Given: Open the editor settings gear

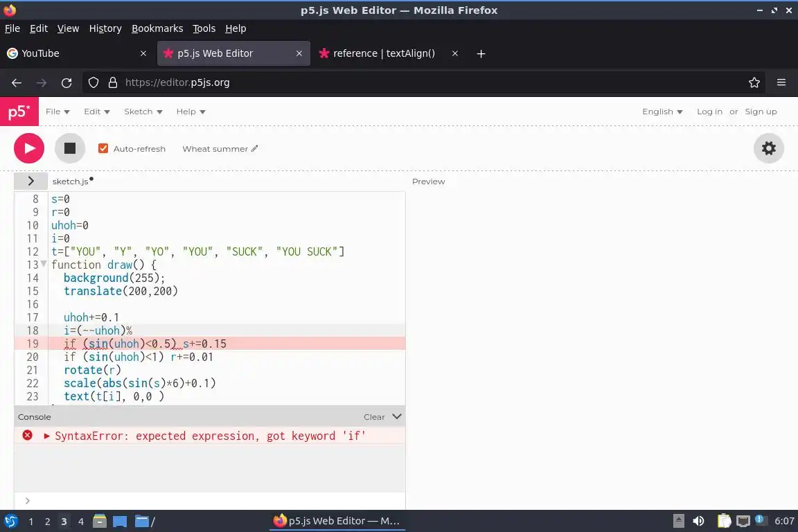Looking at the screenshot, I should pyautogui.click(x=768, y=148).
